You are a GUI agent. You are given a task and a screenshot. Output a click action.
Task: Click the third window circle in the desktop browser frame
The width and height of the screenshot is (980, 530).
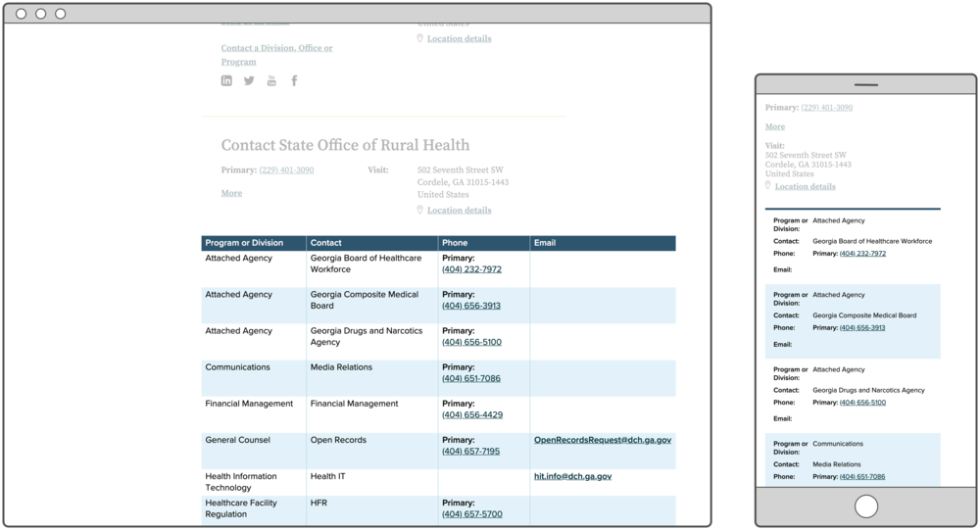[x=61, y=14]
